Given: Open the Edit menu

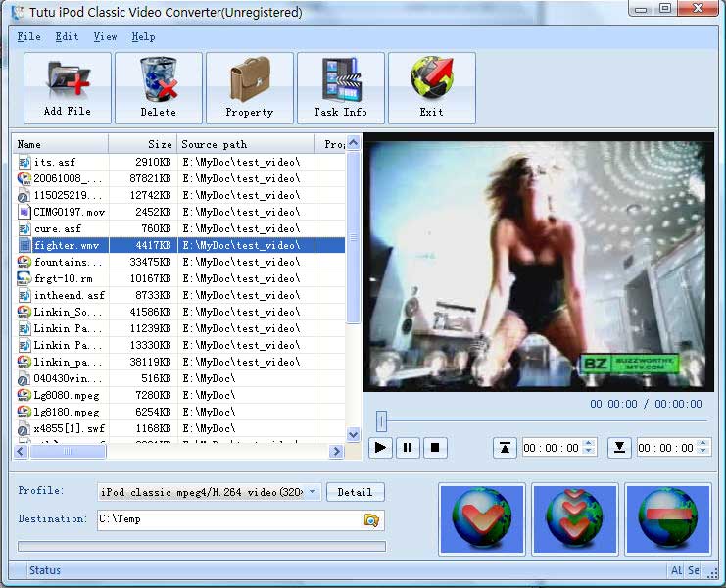Looking at the screenshot, I should tap(67, 36).
